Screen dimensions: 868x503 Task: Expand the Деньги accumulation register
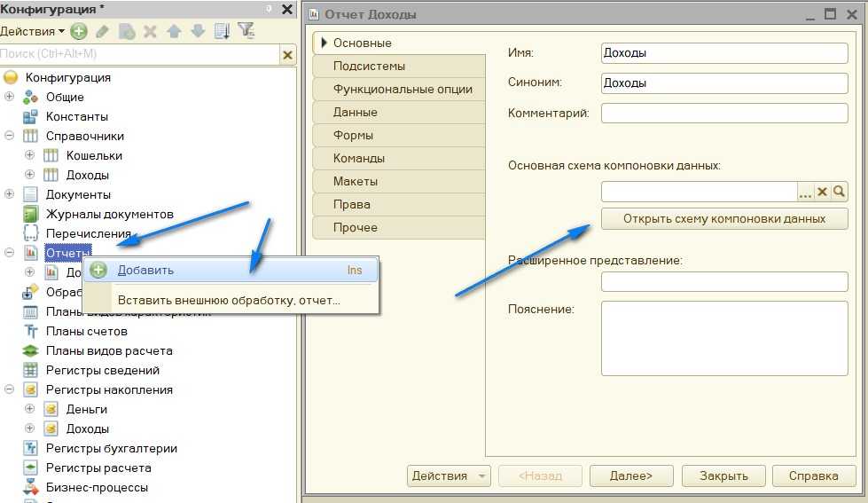(x=30, y=409)
